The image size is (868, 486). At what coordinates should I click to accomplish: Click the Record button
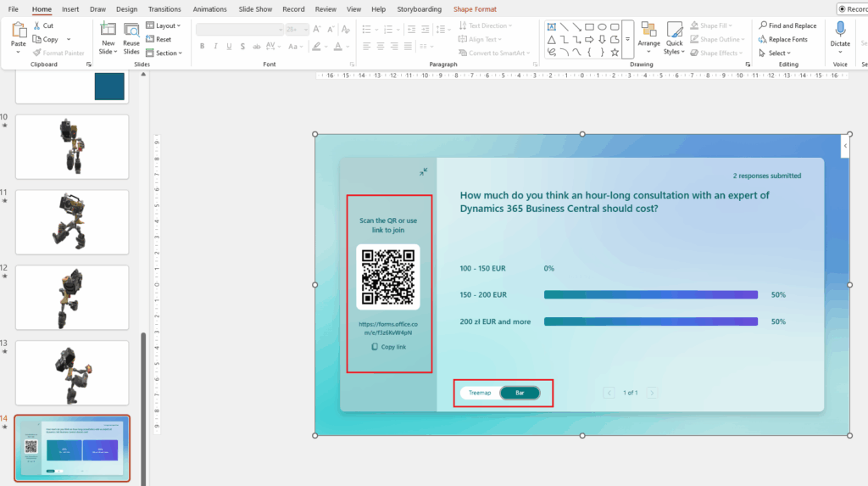pos(853,8)
